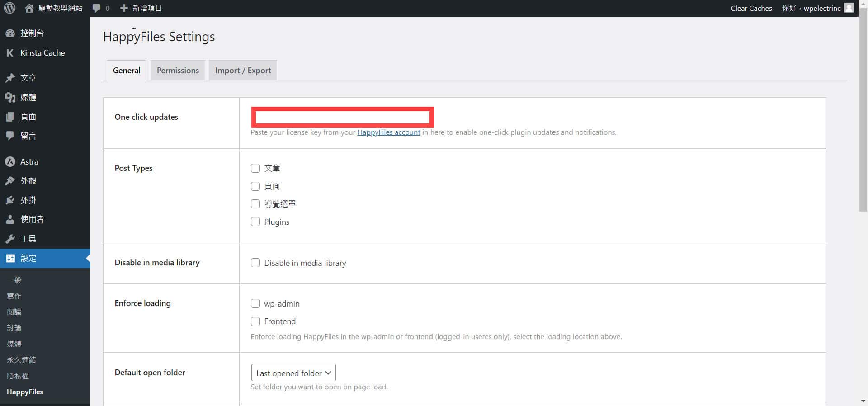868x406 pixels.
Task: Click the scrollbar down arrow
Action: pos(863,401)
